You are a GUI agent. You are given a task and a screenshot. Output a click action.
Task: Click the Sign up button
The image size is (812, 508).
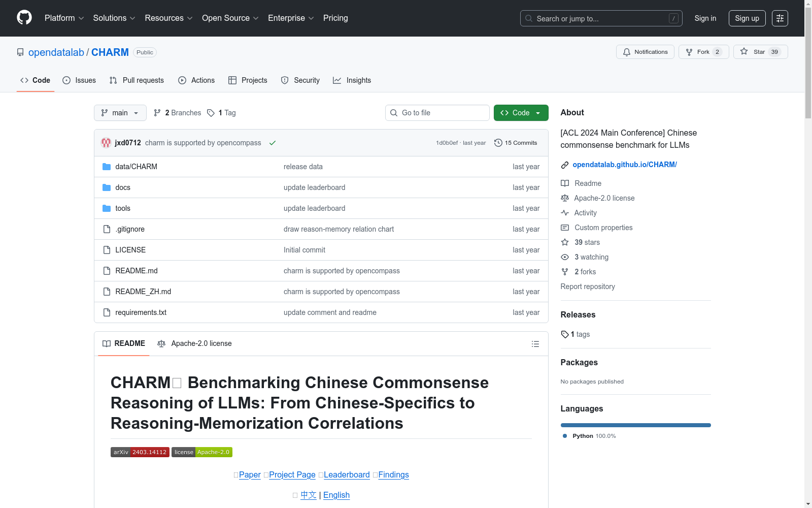pyautogui.click(x=747, y=18)
